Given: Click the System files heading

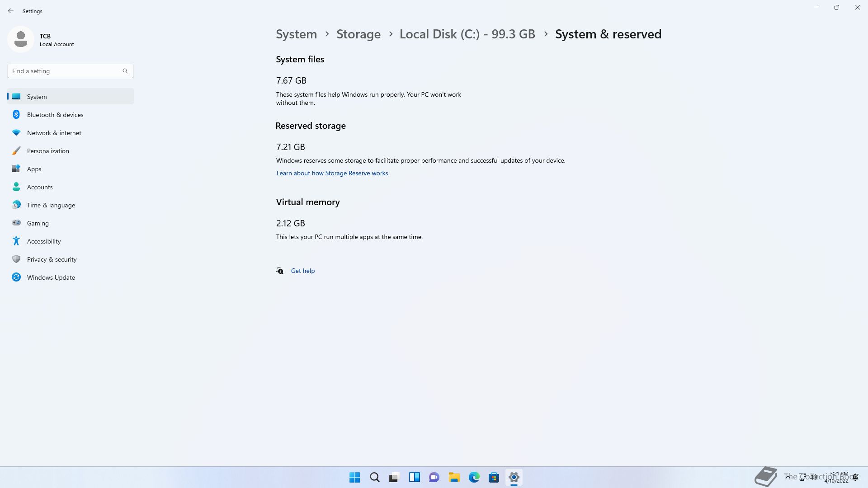Looking at the screenshot, I should 300,59.
